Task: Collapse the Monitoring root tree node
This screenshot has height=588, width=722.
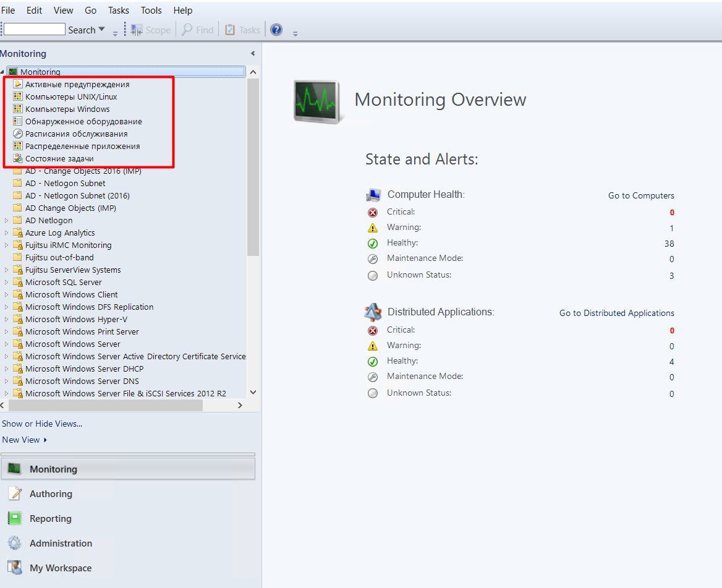Action: pyautogui.click(x=2, y=72)
